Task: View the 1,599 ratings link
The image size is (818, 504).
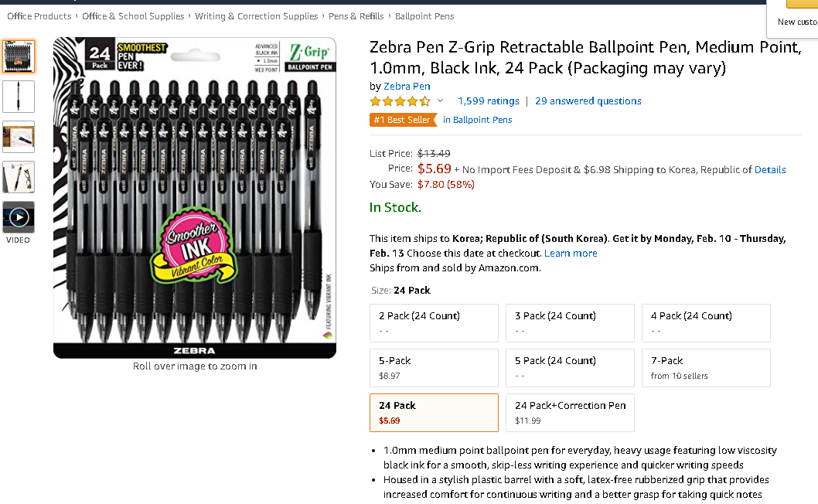Action: (x=488, y=101)
